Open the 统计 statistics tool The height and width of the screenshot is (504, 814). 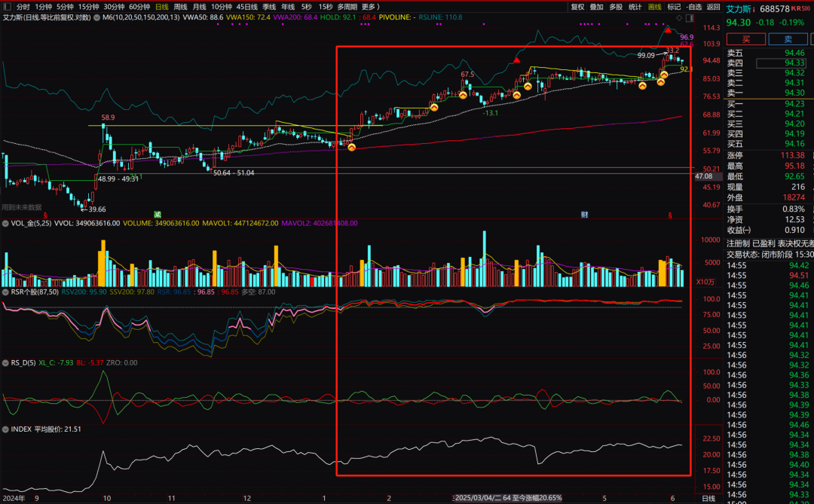click(x=635, y=7)
